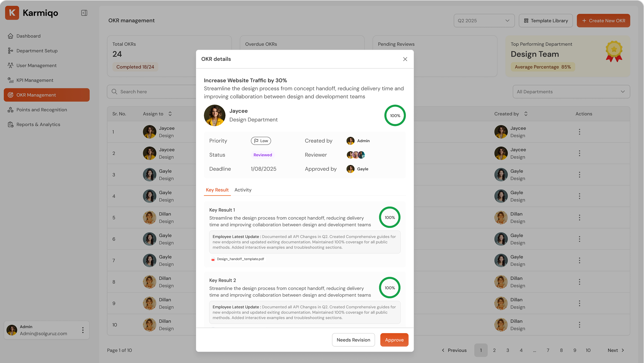Open KPI Management section
Viewport: 644px width, 363px height.
pyautogui.click(x=47, y=80)
